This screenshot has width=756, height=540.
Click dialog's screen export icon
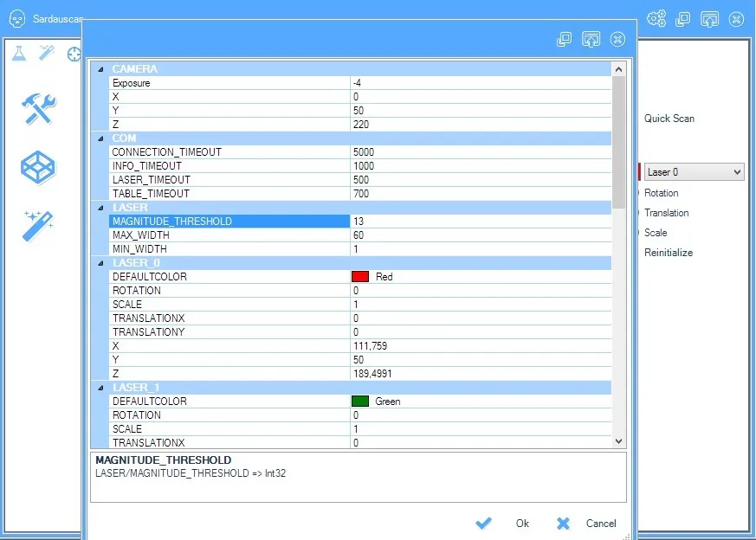(x=591, y=39)
